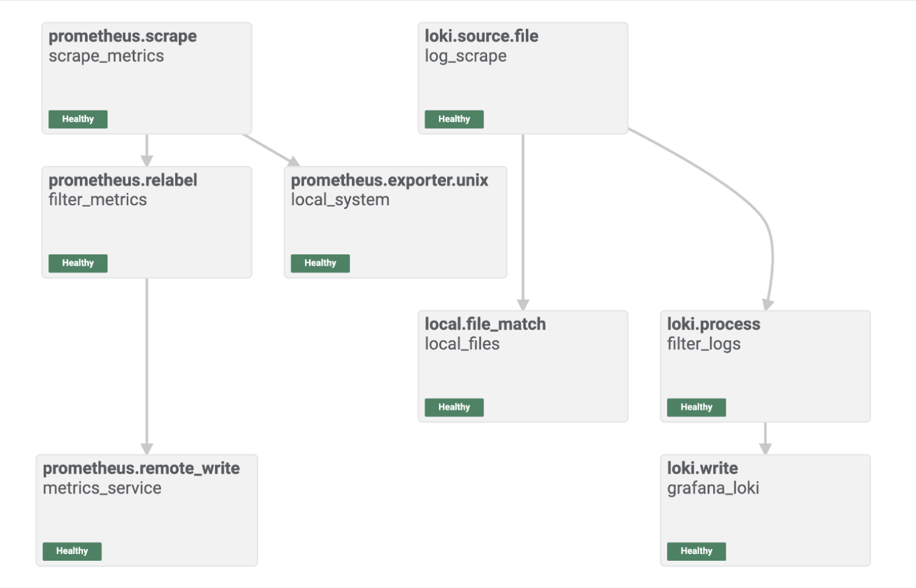Open the prometheus.relabel filter_metrics node
This screenshot has height=588, width=916.
147,223
